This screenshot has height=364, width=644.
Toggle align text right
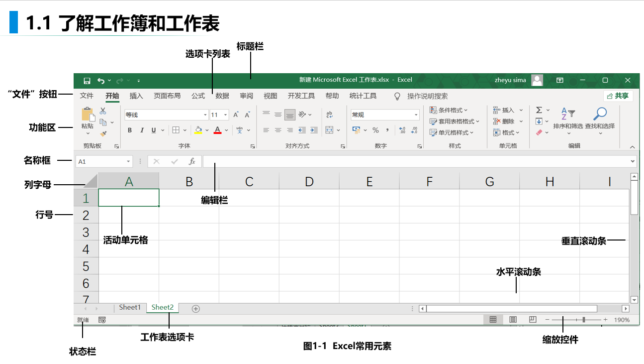click(290, 130)
